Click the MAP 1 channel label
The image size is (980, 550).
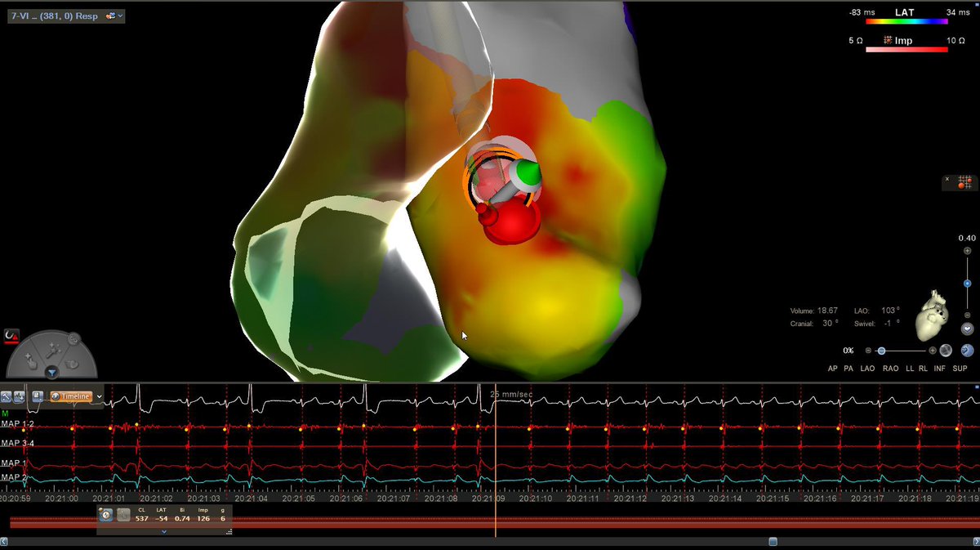point(14,463)
